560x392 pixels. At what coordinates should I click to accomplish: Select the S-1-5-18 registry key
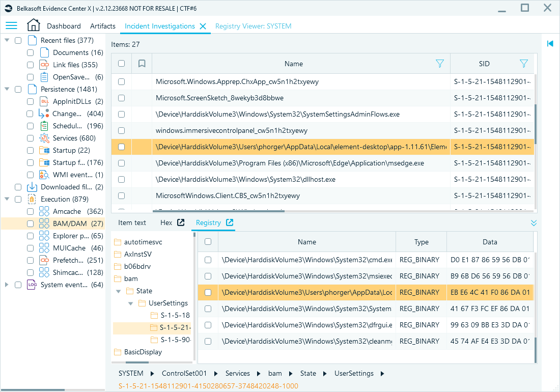point(175,315)
